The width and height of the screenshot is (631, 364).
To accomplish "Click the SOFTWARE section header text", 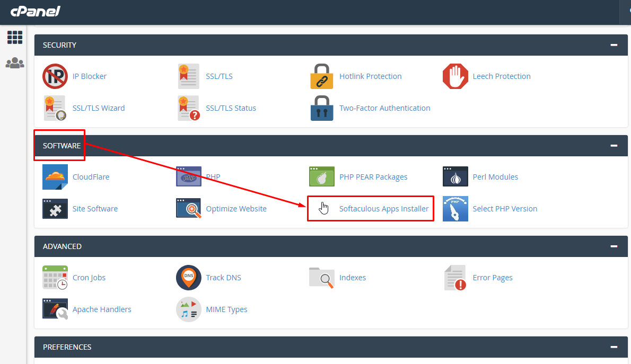I will (x=62, y=145).
